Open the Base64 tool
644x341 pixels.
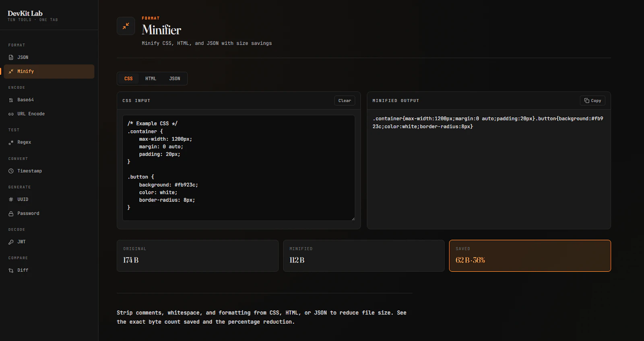point(49,100)
